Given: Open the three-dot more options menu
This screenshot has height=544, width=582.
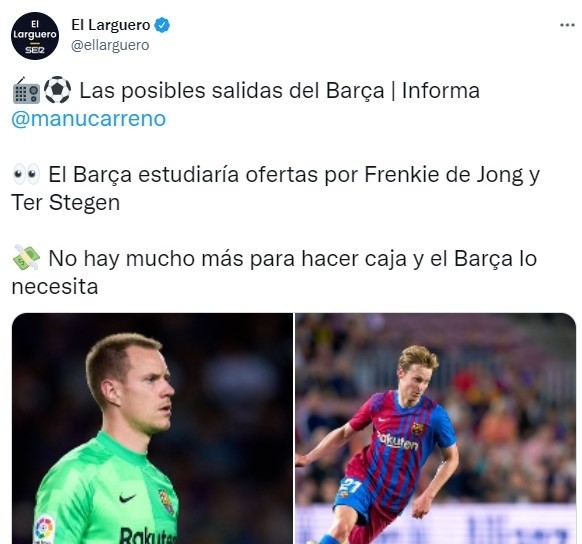Looking at the screenshot, I should (567, 25).
